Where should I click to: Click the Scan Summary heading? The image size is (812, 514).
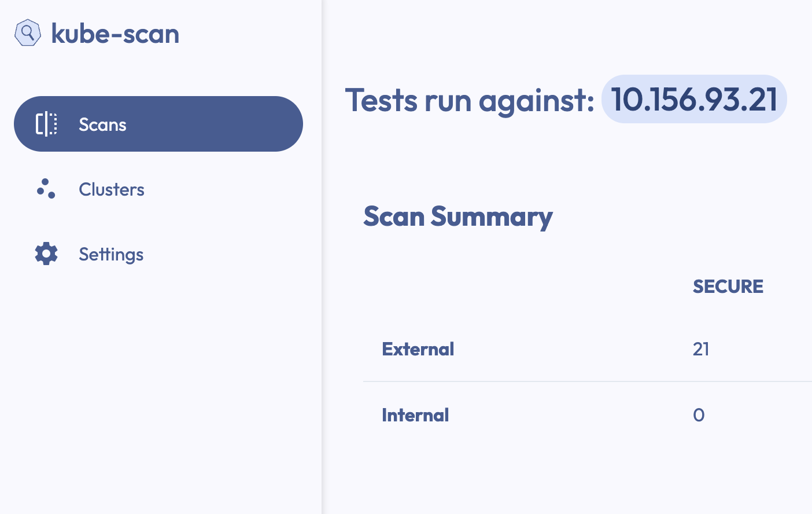[458, 216]
